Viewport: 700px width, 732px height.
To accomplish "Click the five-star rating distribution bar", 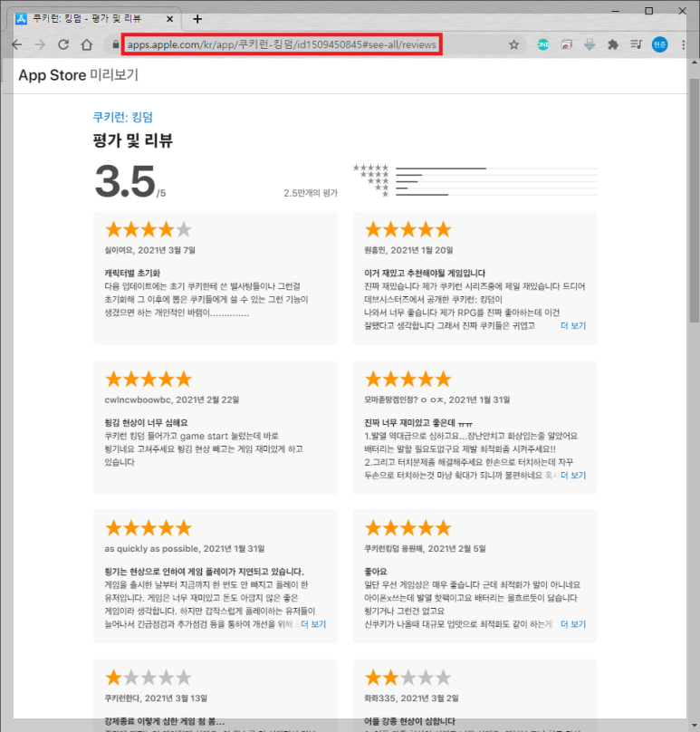I will (x=496, y=169).
